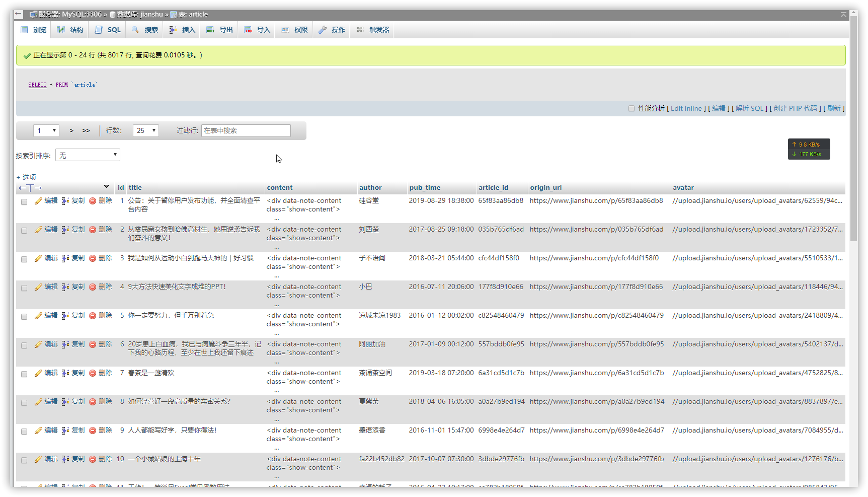Open the 浏览 (Browse) tab
868x497 pixels.
(x=34, y=30)
